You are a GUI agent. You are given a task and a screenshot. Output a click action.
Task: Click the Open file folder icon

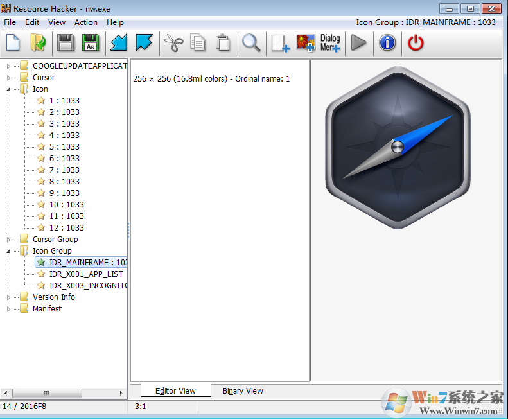pyautogui.click(x=39, y=43)
